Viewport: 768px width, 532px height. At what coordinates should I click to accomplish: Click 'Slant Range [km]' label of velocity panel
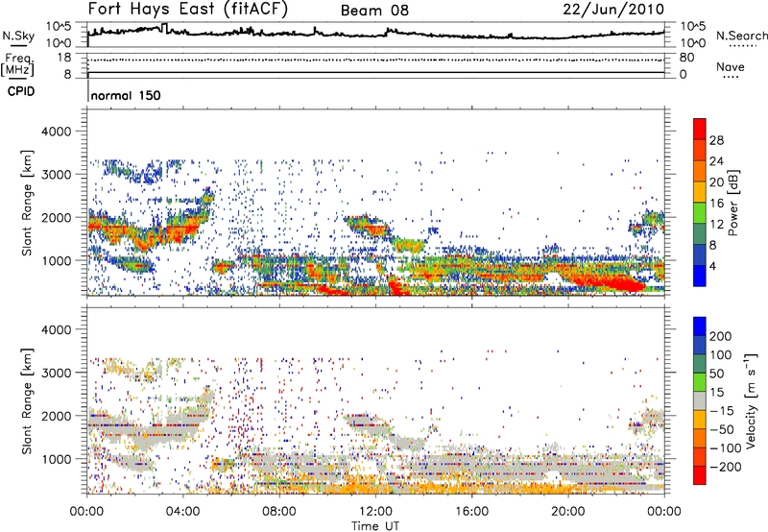coord(27,400)
